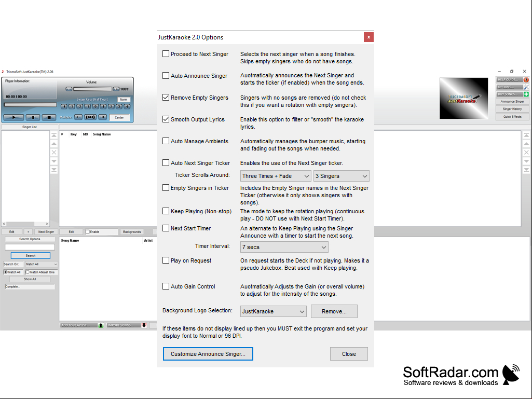Raise singer key by four half steps
The width and height of the screenshot is (532, 399).
point(127,106)
